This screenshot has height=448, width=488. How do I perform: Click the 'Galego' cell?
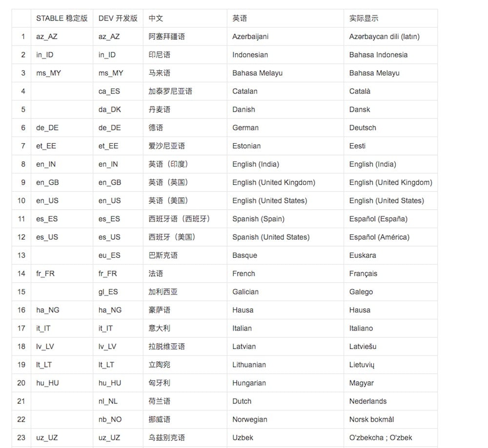click(390, 292)
